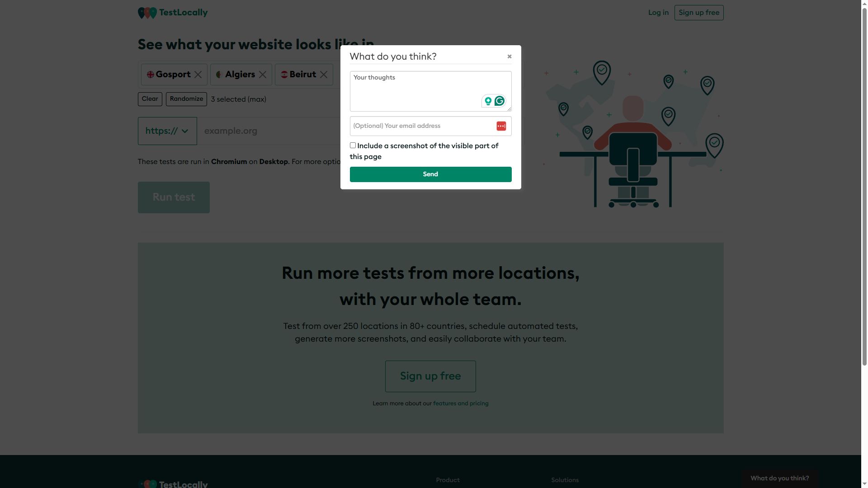Click the Grammarly icon in the thoughts box
The height and width of the screenshot is (488, 868).
500,101
